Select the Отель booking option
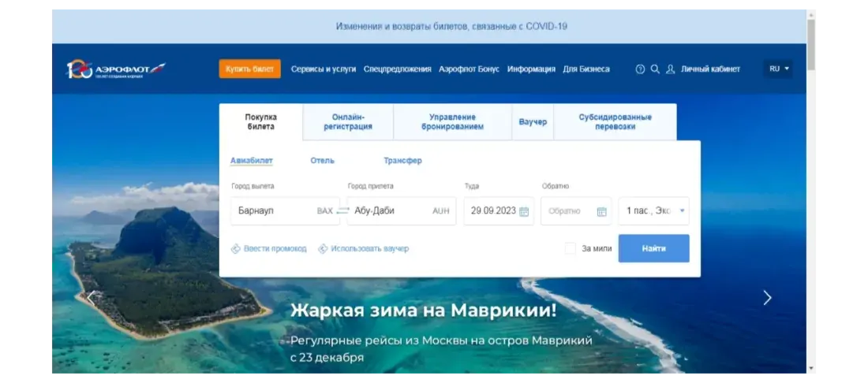This screenshot has height=383, width=868. point(322,161)
